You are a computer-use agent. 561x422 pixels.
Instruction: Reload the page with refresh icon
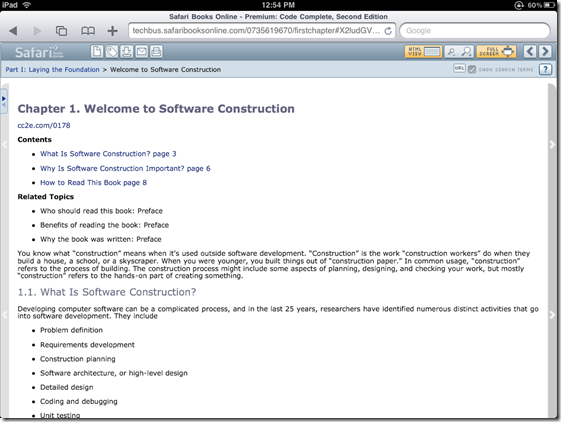tap(388, 31)
